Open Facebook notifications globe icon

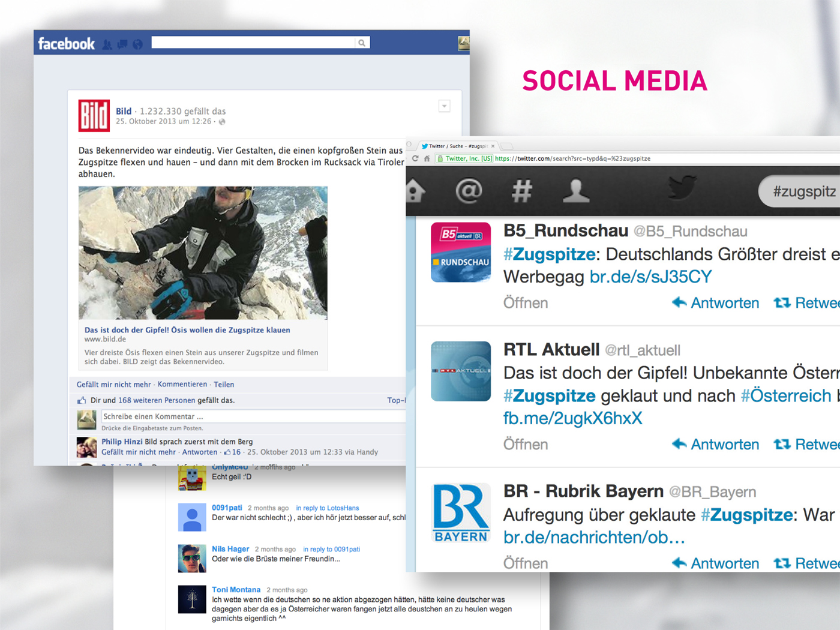click(x=137, y=44)
